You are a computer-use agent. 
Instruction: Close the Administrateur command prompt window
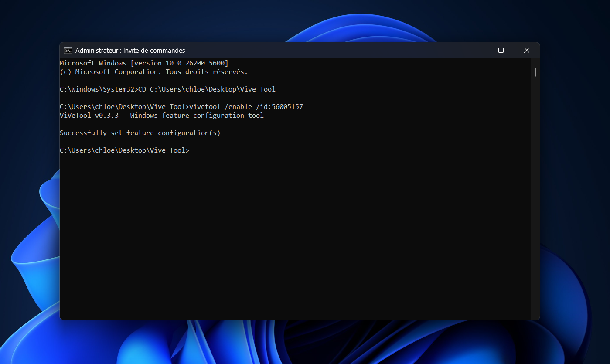[x=527, y=50]
